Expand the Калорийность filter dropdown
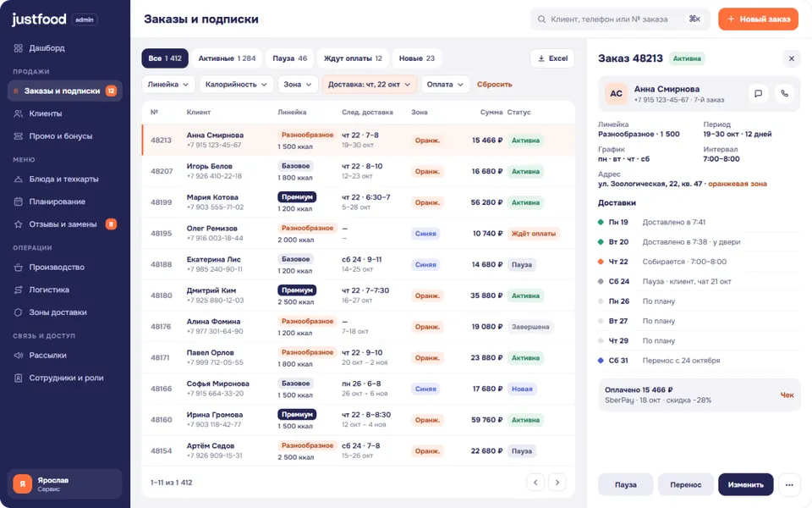 [236, 85]
